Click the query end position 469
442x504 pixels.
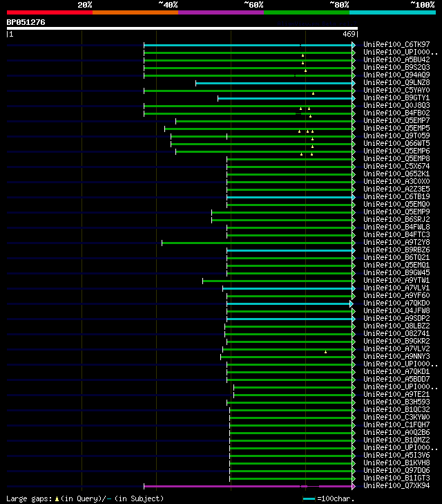point(349,34)
